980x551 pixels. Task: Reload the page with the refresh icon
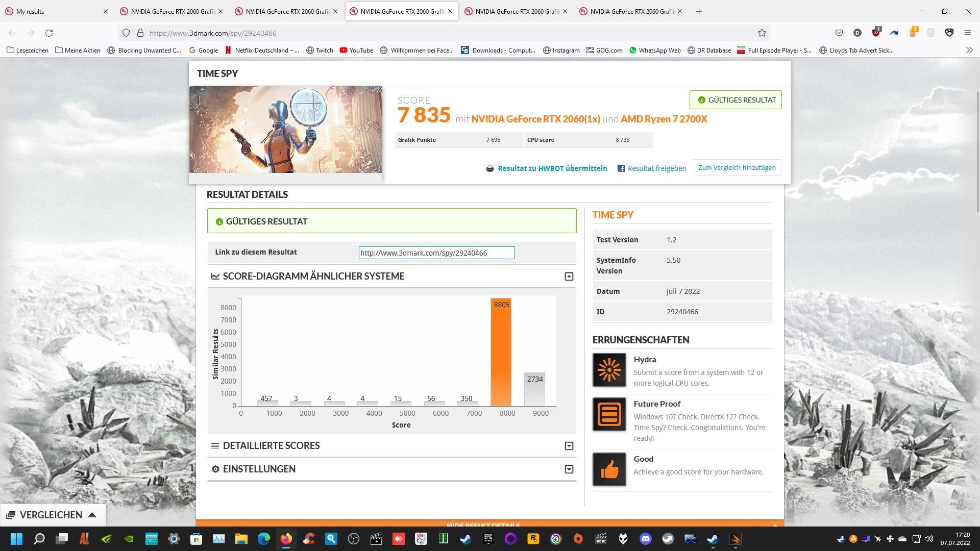pyautogui.click(x=49, y=33)
